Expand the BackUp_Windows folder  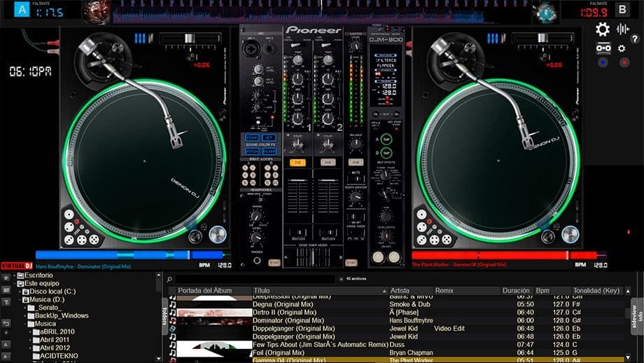coord(25,316)
